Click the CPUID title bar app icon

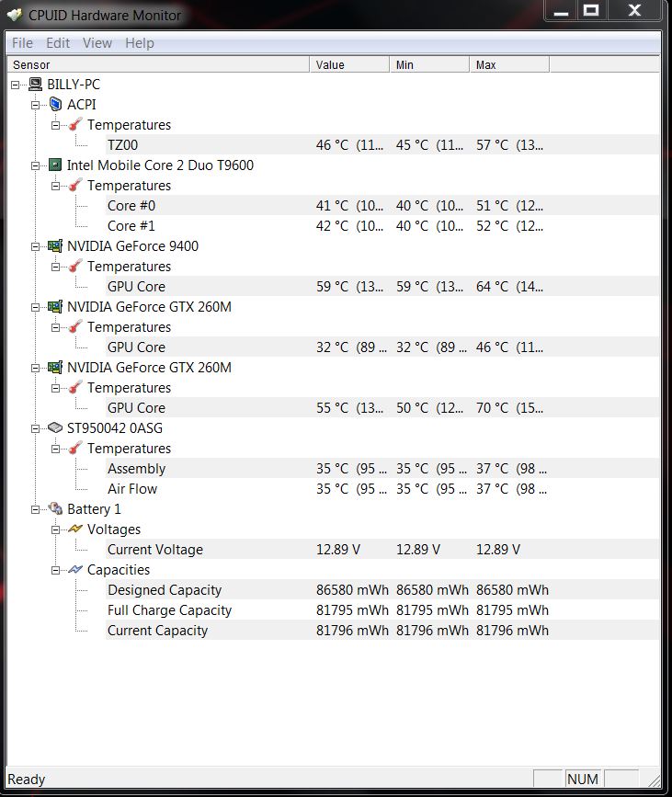(x=15, y=15)
